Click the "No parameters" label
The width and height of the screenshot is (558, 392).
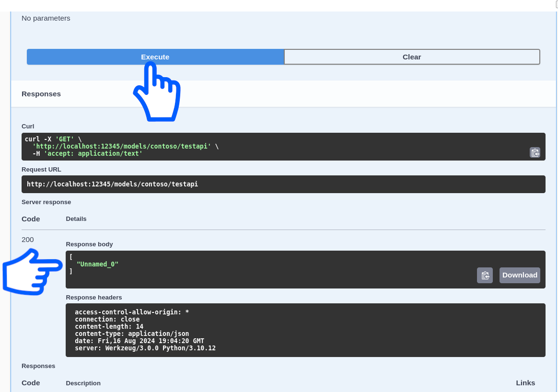46,18
